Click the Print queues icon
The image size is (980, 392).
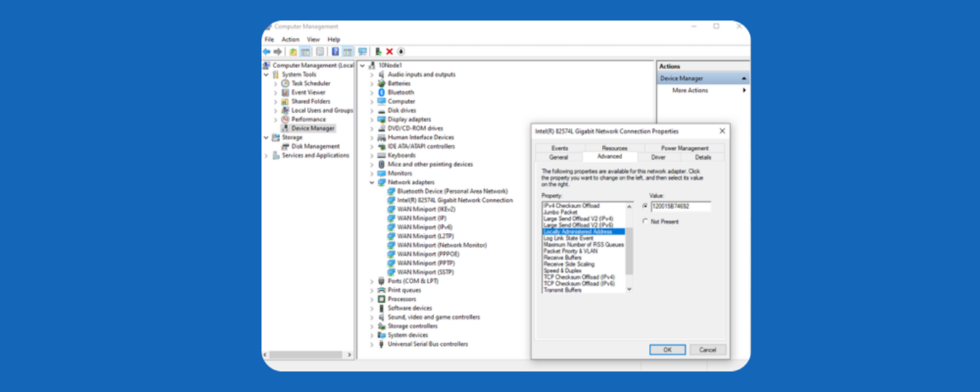[x=381, y=290]
